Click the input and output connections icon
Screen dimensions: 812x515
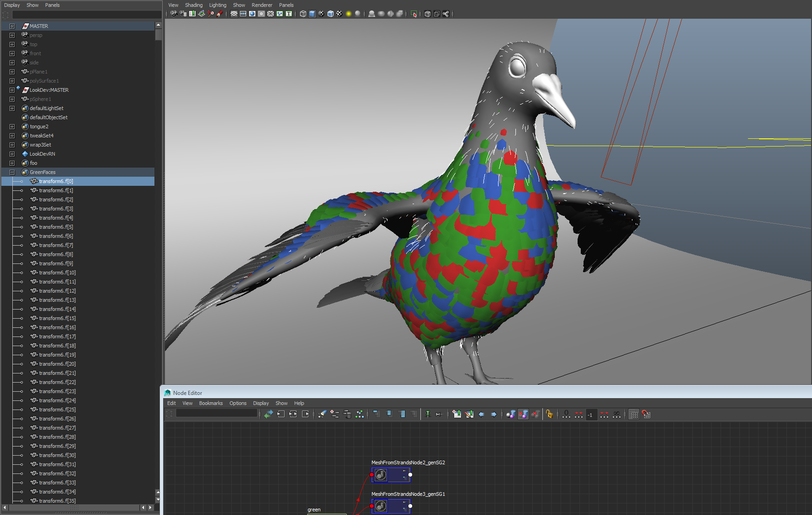(293, 414)
